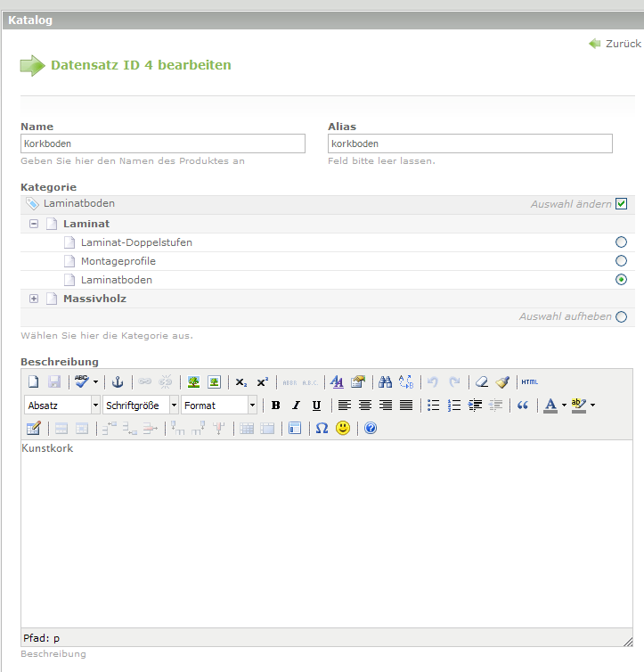
Task: Click the find binoculars icon
Action: (x=385, y=382)
